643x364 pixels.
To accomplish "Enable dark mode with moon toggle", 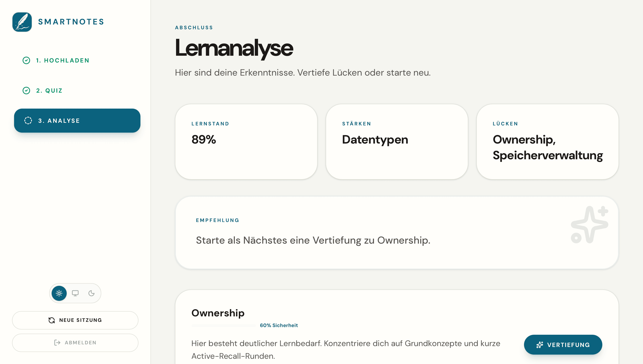I will (x=91, y=293).
